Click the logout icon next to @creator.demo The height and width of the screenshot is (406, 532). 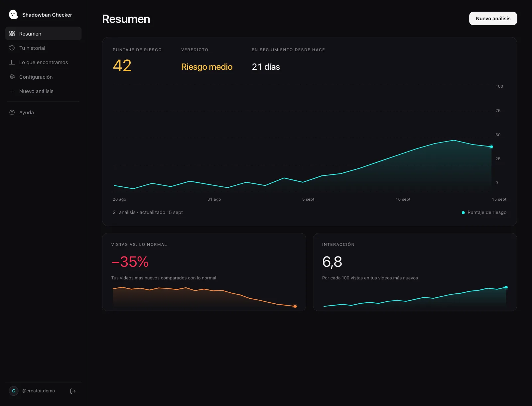[73, 391]
